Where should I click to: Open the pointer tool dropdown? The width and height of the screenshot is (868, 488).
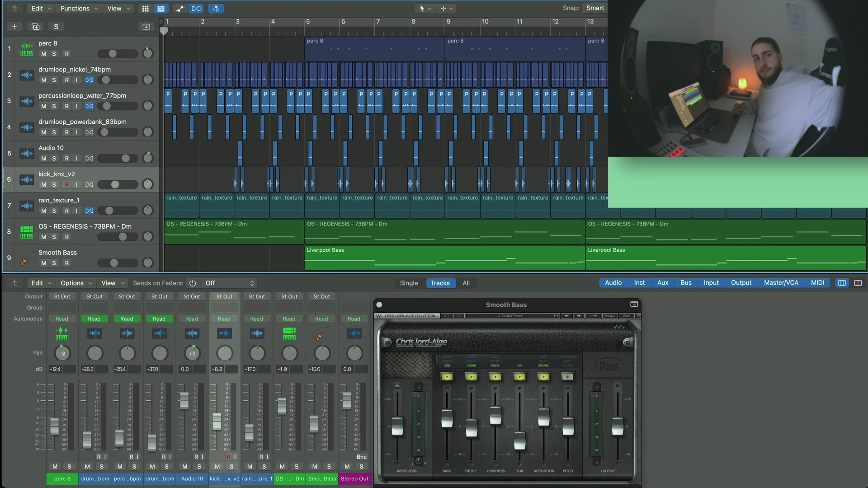click(x=425, y=8)
